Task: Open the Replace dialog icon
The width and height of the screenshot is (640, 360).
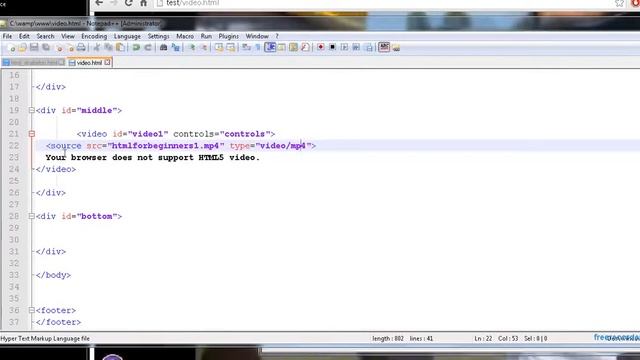Action: pos(175,48)
